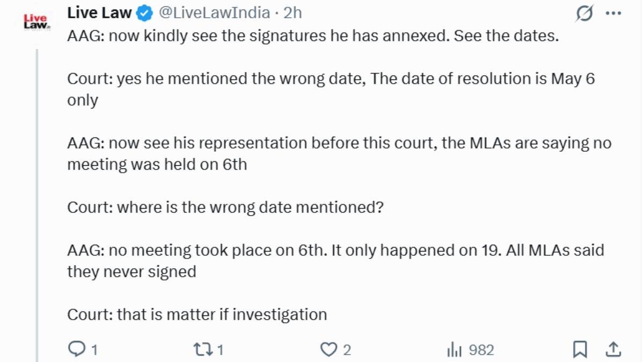Open the Live Law display name link
644x362 pixels.
(x=99, y=12)
